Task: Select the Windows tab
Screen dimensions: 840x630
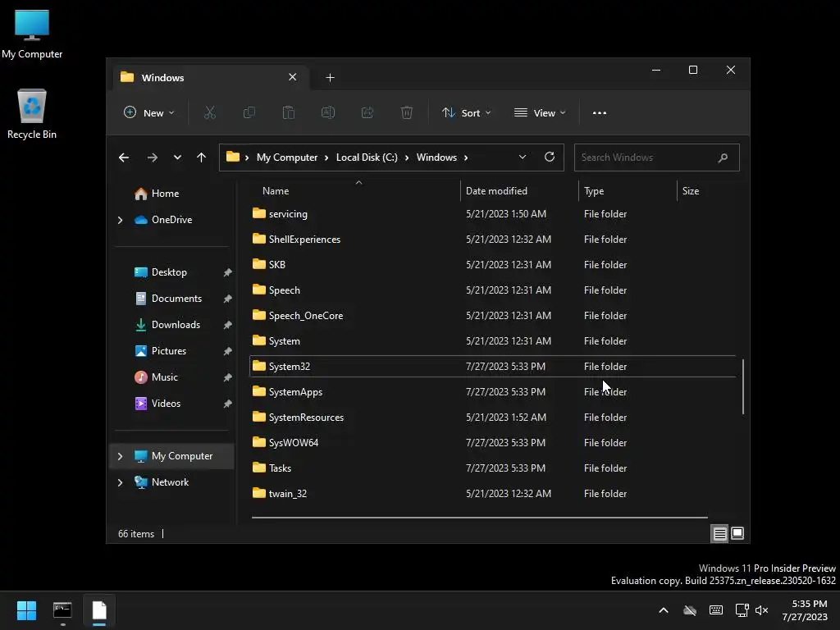Action: pos(211,78)
